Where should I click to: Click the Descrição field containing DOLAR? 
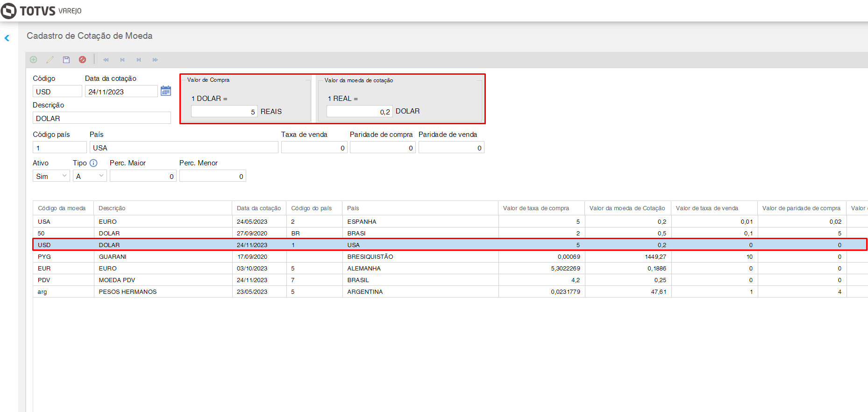tap(102, 118)
